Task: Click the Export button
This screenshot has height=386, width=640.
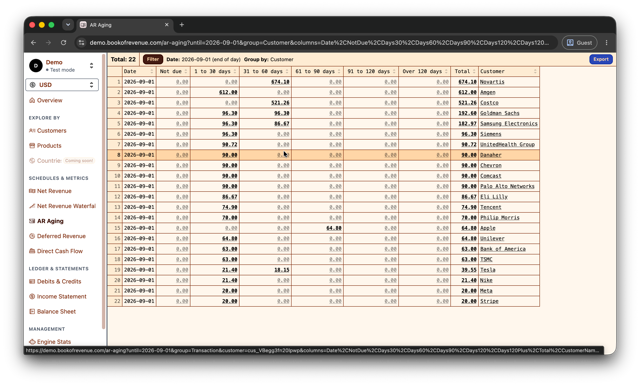Action: (x=601, y=60)
